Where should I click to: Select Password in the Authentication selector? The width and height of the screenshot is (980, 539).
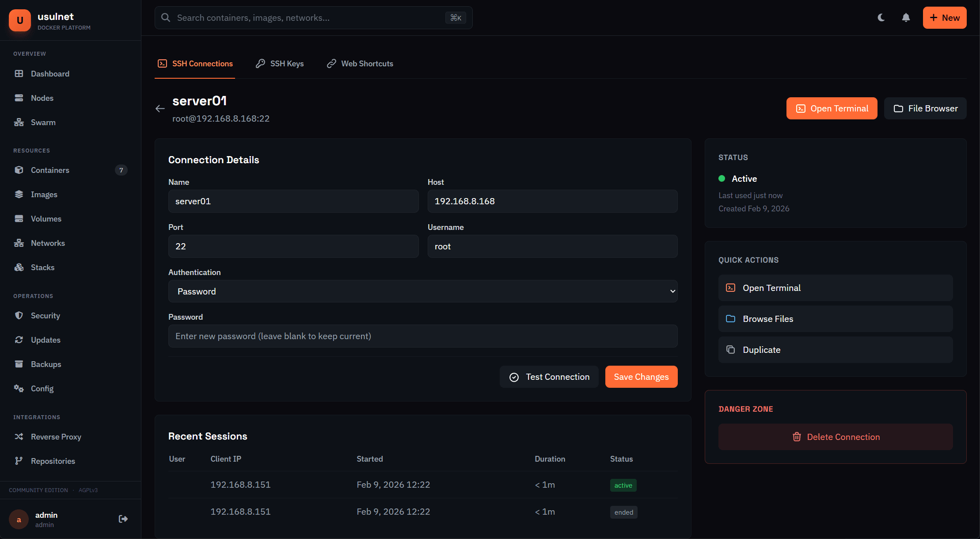coord(422,291)
